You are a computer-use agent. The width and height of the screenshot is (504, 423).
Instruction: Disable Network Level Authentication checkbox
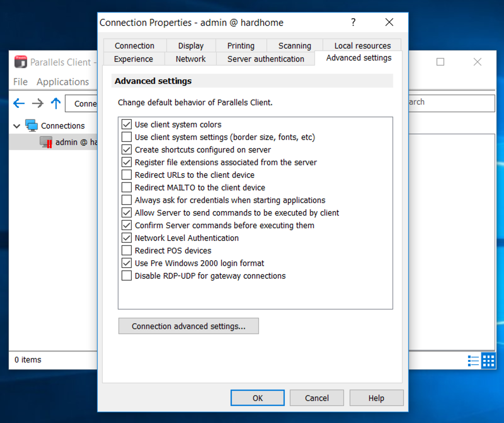click(x=127, y=238)
